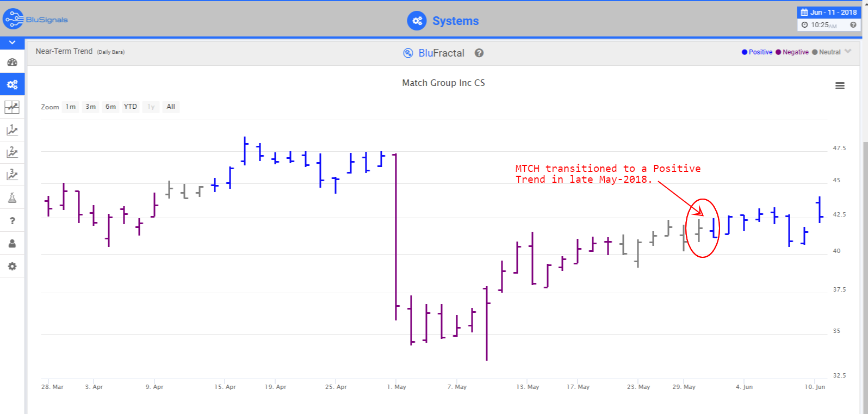Open the chart number 2 sidebar icon
This screenshot has height=414, width=868.
[12, 152]
